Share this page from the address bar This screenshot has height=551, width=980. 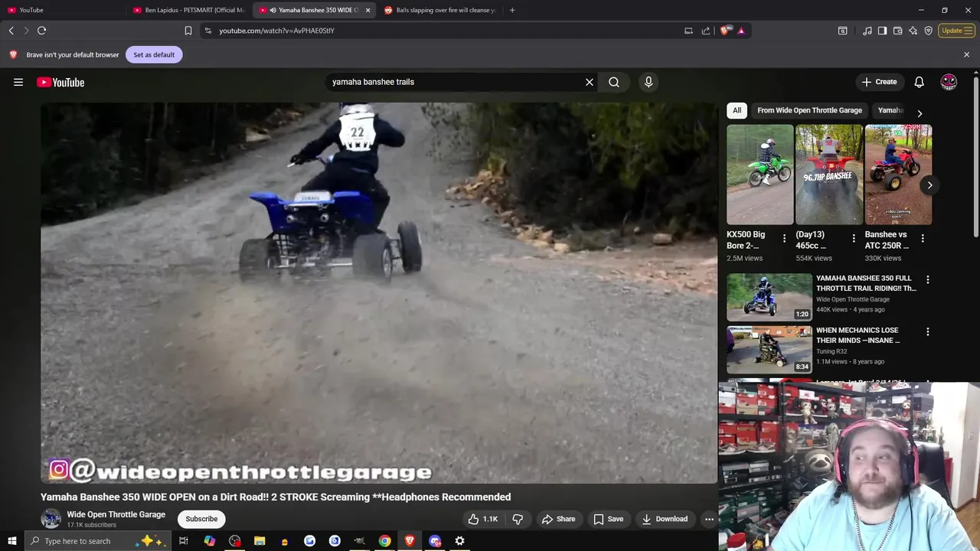706,31
